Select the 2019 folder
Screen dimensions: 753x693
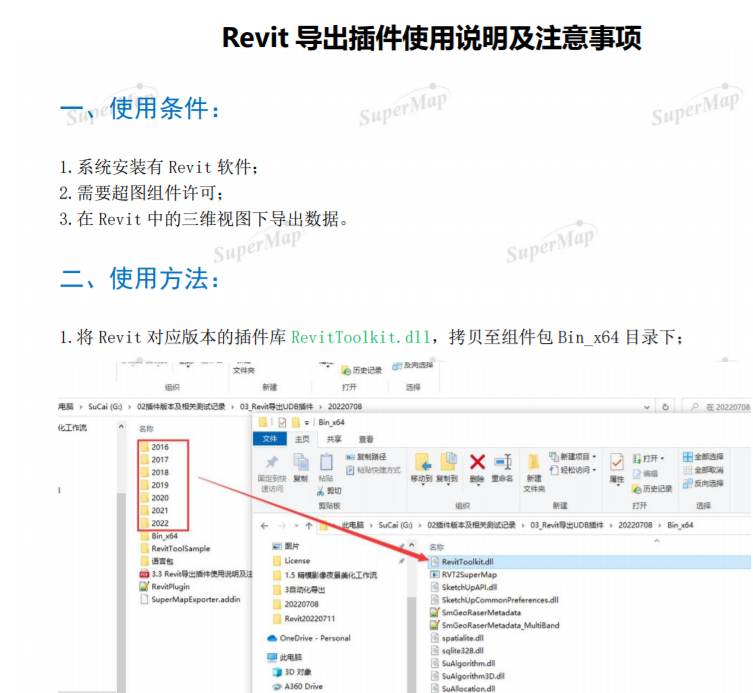[x=155, y=485]
